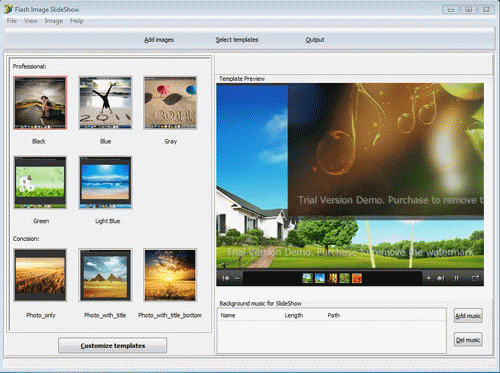The height and width of the screenshot is (373, 500).
Task: Choose the Photo_only concision template
Action: pyautogui.click(x=40, y=275)
